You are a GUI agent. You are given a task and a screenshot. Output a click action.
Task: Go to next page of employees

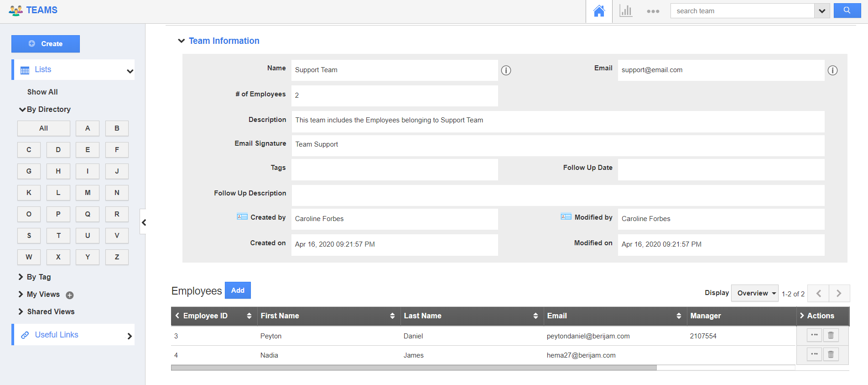839,293
